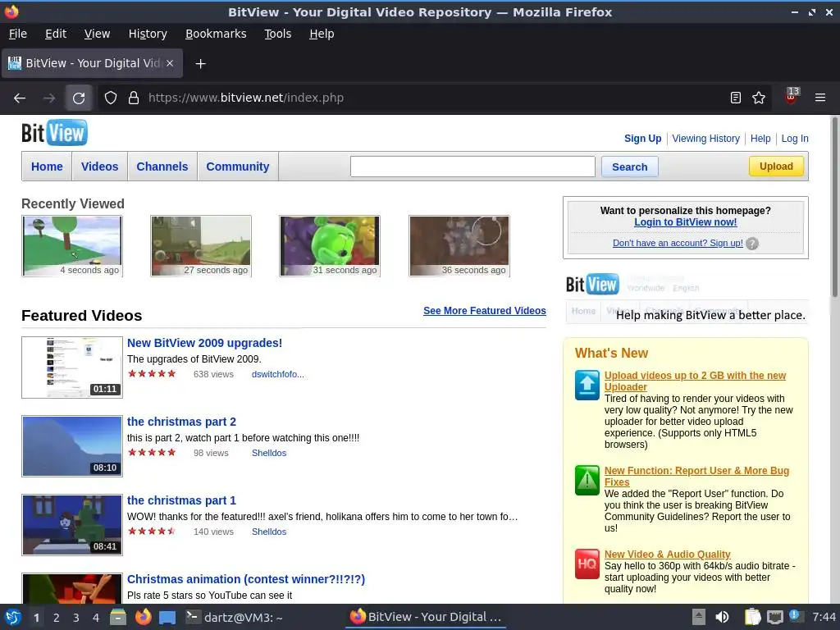
Task: Open the volume control in system tray
Action: pyautogui.click(x=722, y=617)
